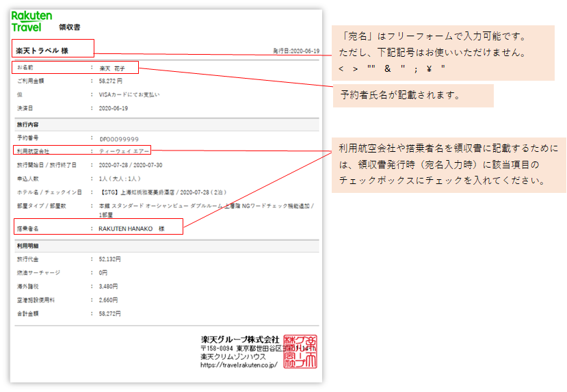The width and height of the screenshot is (567, 392).
Task: Select the ご利用金額 label
Action: [x=30, y=81]
